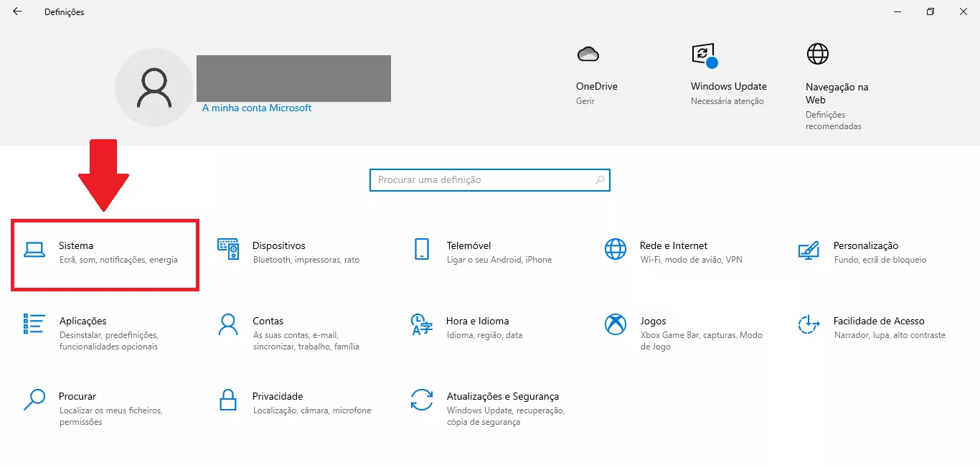Image resolution: width=980 pixels, height=465 pixels.
Task: Open the Jogos Xbox icon
Action: [616, 324]
